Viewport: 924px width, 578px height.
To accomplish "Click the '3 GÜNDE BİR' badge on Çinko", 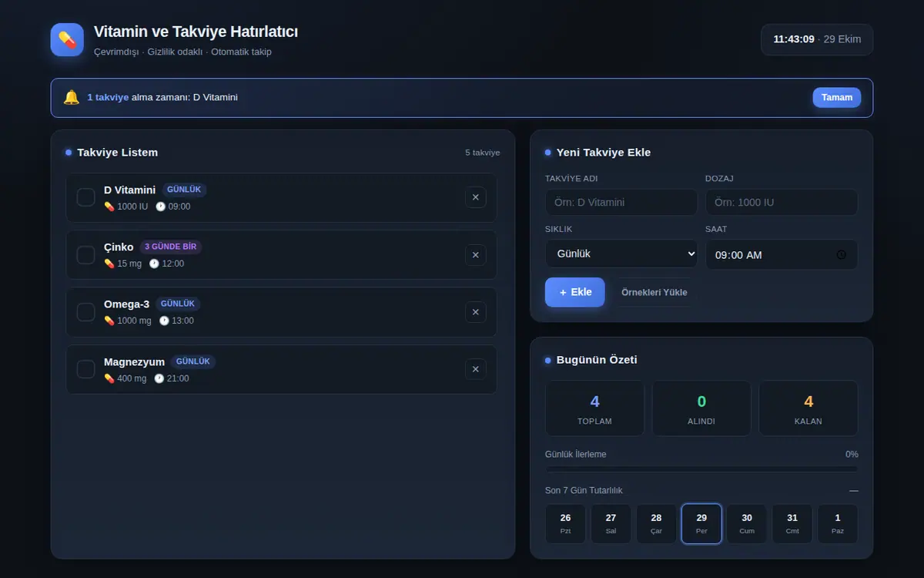I will [171, 247].
